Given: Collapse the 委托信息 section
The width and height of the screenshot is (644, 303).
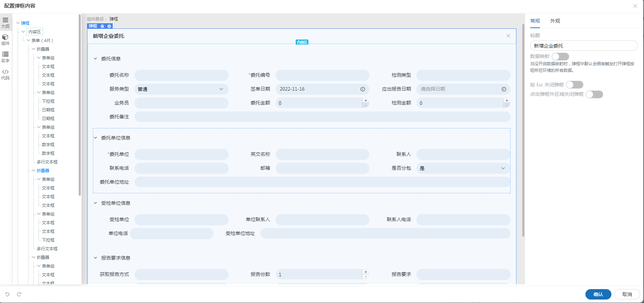Looking at the screenshot, I should 96,59.
